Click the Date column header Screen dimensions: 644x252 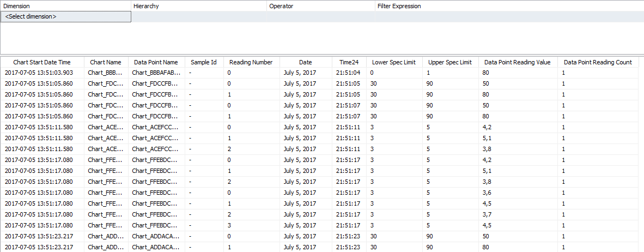click(x=305, y=62)
